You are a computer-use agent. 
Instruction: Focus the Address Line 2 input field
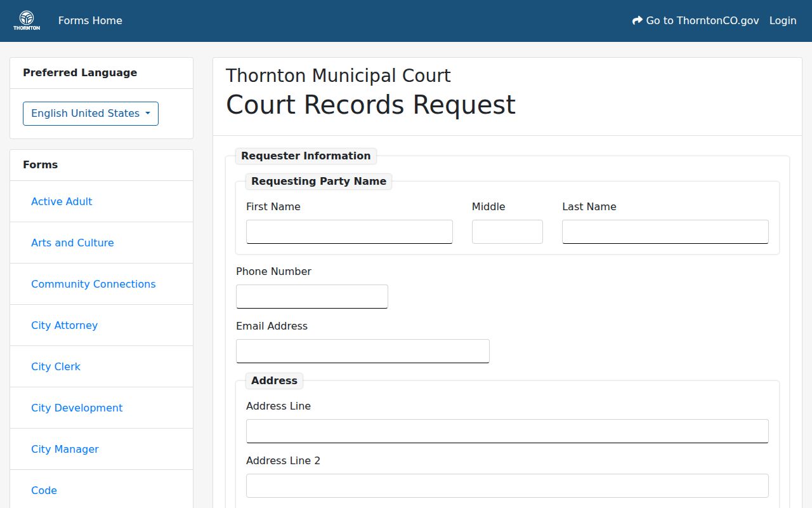point(507,486)
